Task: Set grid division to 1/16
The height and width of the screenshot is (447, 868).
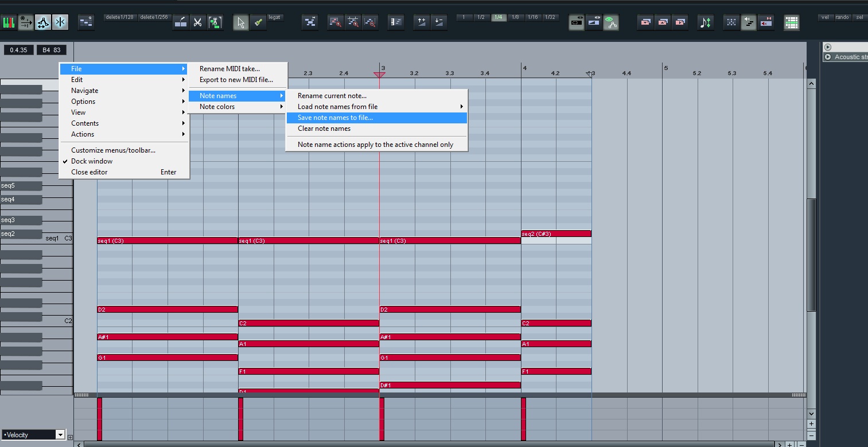Action: (x=533, y=17)
